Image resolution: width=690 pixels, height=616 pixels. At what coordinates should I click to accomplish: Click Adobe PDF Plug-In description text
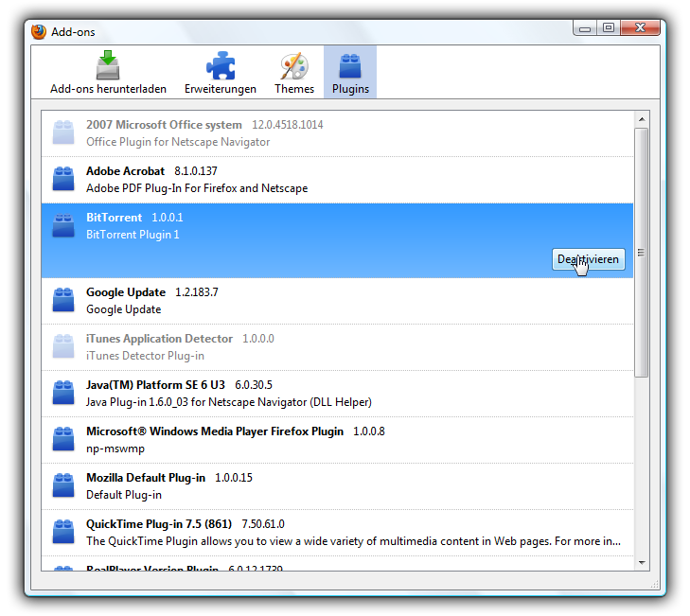click(x=197, y=188)
